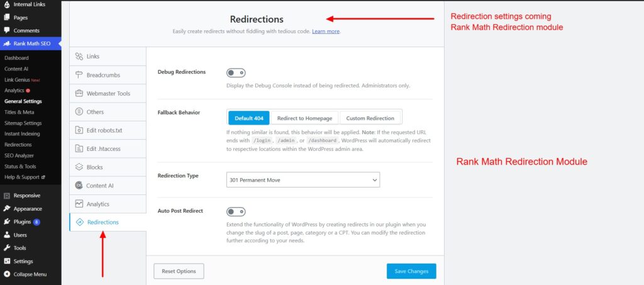
Task: Open Sitemap Settings submenu item
Action: click(x=23, y=123)
